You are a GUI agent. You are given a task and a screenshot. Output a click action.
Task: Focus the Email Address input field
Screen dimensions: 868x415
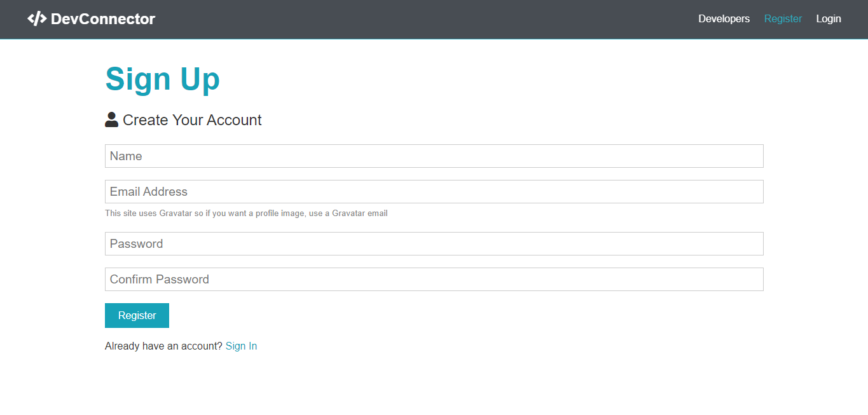(434, 191)
